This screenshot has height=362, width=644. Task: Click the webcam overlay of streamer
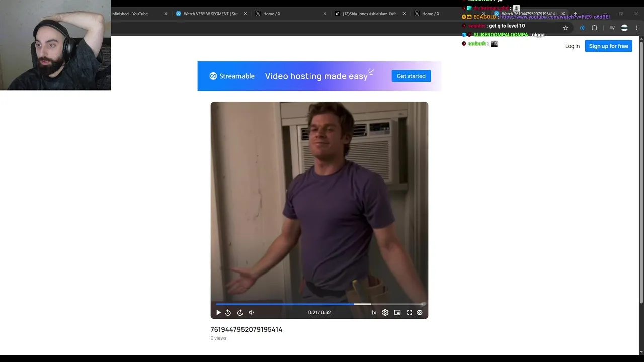[x=55, y=45]
